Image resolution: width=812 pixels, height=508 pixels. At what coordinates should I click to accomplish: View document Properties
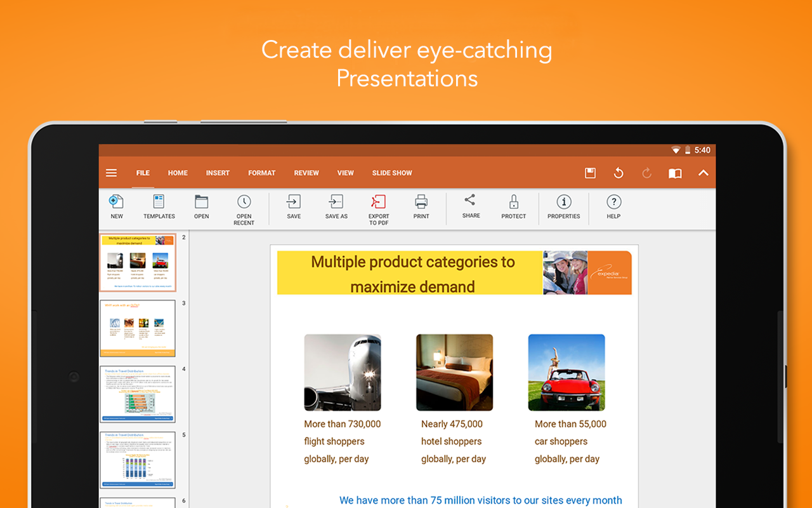[563, 207]
